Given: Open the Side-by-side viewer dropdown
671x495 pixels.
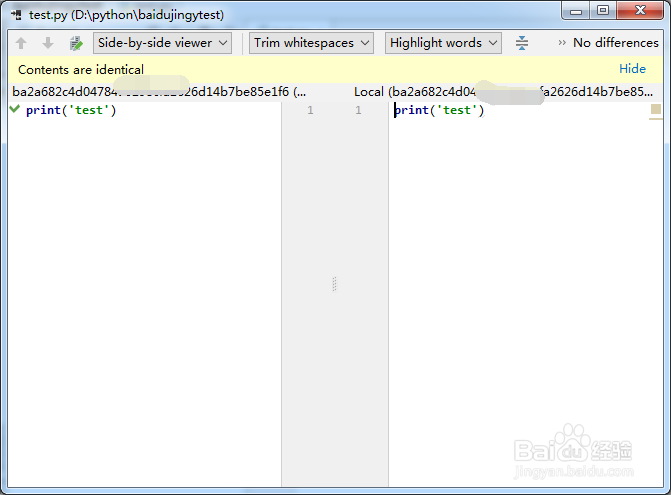Looking at the screenshot, I should (x=162, y=43).
